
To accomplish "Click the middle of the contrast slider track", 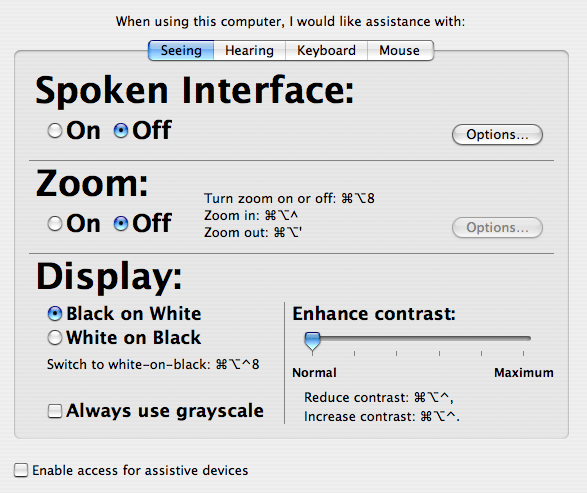I will [418, 338].
